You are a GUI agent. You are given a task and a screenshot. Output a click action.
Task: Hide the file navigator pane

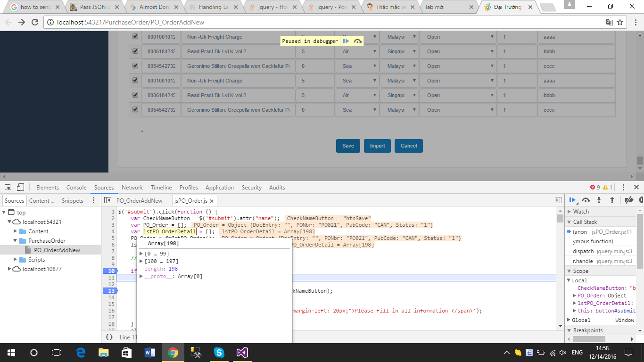108,200
